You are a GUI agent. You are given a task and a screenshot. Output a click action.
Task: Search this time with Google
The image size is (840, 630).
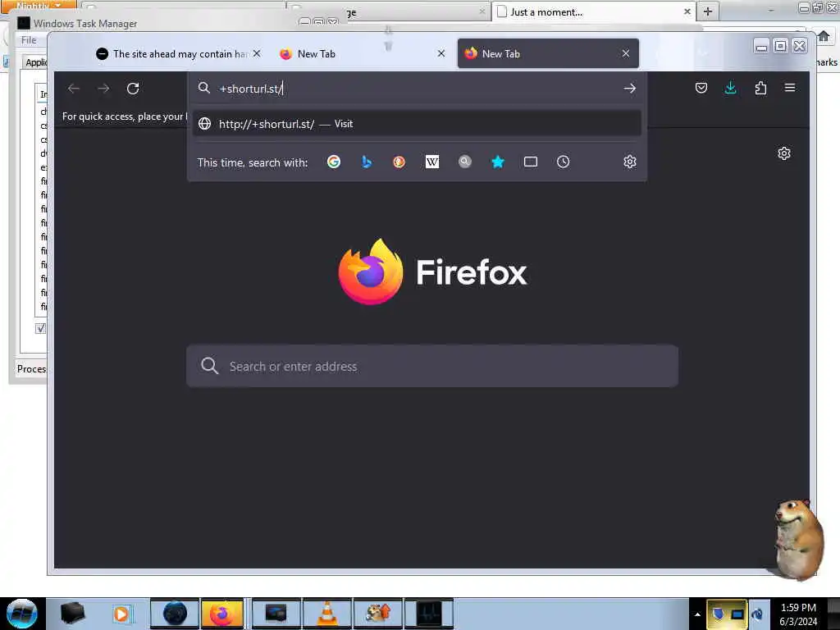coord(334,162)
